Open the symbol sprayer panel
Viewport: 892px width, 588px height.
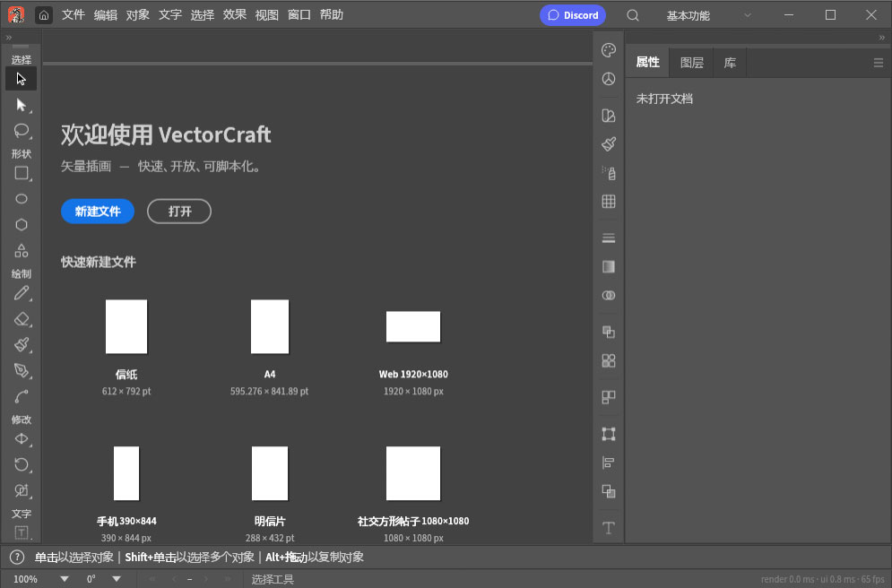coord(609,173)
